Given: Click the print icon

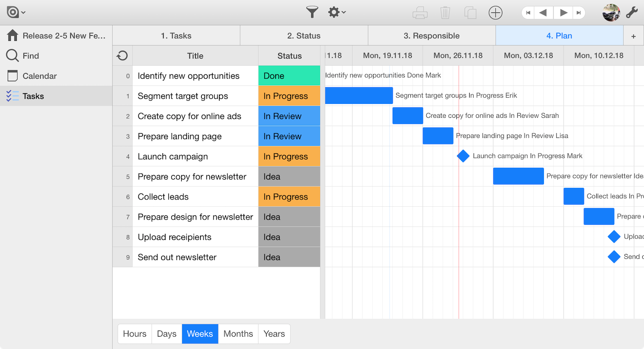Looking at the screenshot, I should pos(420,13).
